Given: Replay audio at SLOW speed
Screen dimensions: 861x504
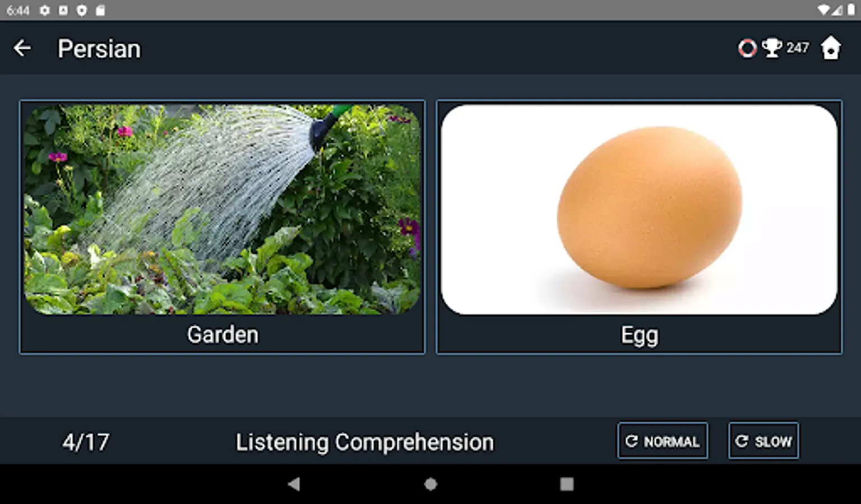Looking at the screenshot, I should click(x=763, y=441).
